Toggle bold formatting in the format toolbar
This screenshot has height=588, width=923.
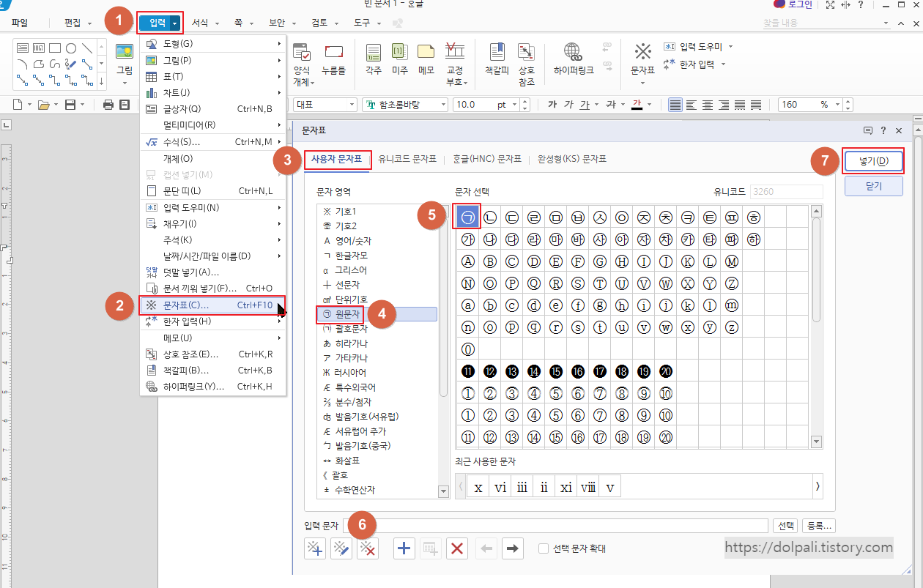click(552, 105)
